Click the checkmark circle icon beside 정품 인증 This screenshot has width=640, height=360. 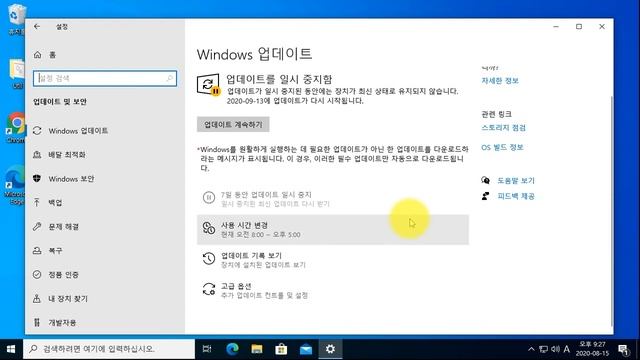(37, 275)
